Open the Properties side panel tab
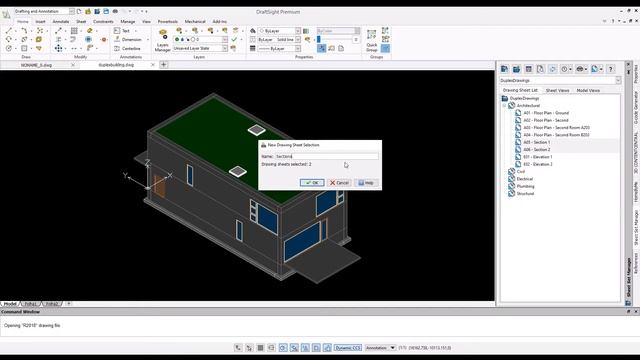The height and width of the screenshot is (360, 640). point(636,74)
